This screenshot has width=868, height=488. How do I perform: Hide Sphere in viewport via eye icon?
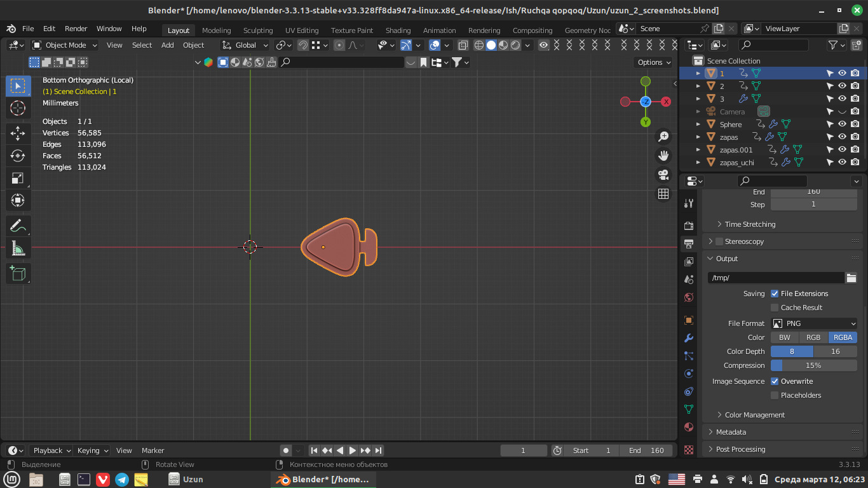coord(843,124)
